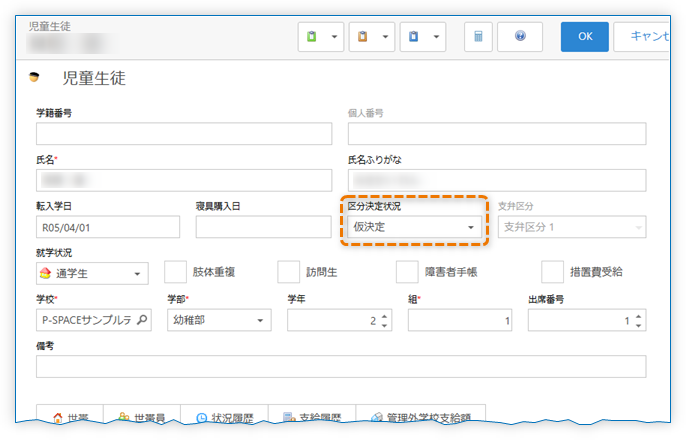Focus the 個人番号 input field

[x=497, y=133]
